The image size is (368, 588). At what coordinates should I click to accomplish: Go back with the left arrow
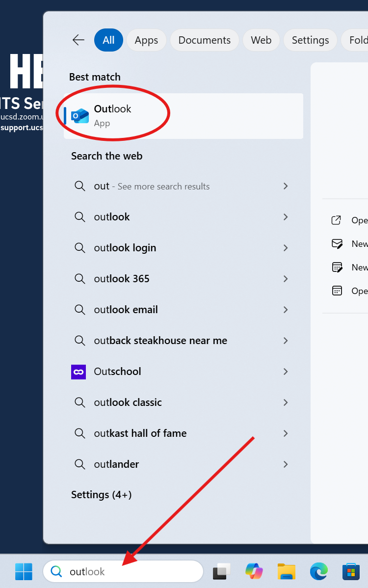[x=79, y=40]
